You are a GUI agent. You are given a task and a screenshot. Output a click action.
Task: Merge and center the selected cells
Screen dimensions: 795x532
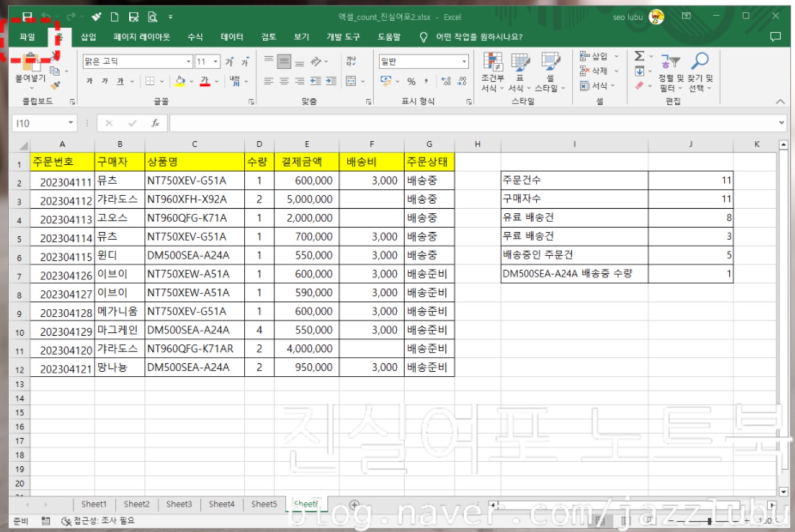[x=351, y=81]
